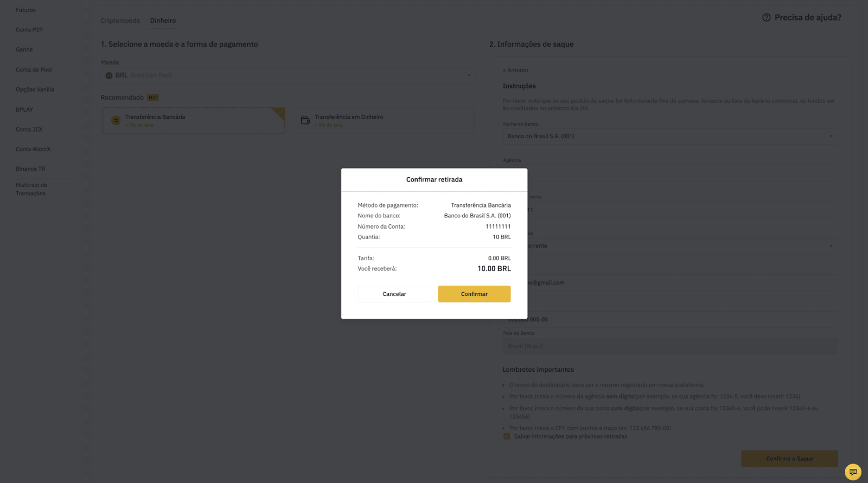Expand the Moeda BRL currency dropdown
This screenshot has height=483, width=868.
(288, 75)
